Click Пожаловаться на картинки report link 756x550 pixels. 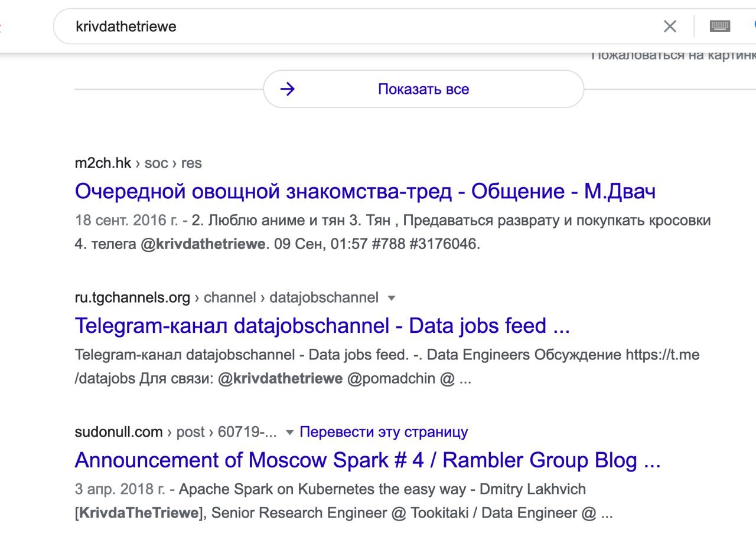pyautogui.click(x=673, y=55)
